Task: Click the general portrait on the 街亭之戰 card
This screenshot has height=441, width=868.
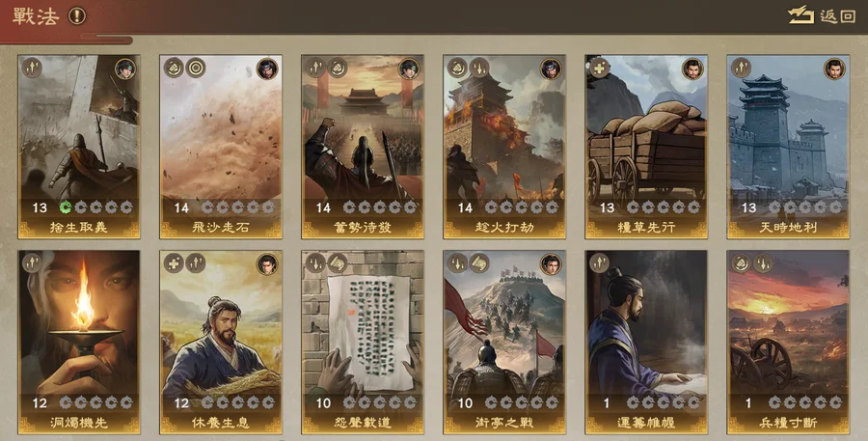Action: (551, 264)
